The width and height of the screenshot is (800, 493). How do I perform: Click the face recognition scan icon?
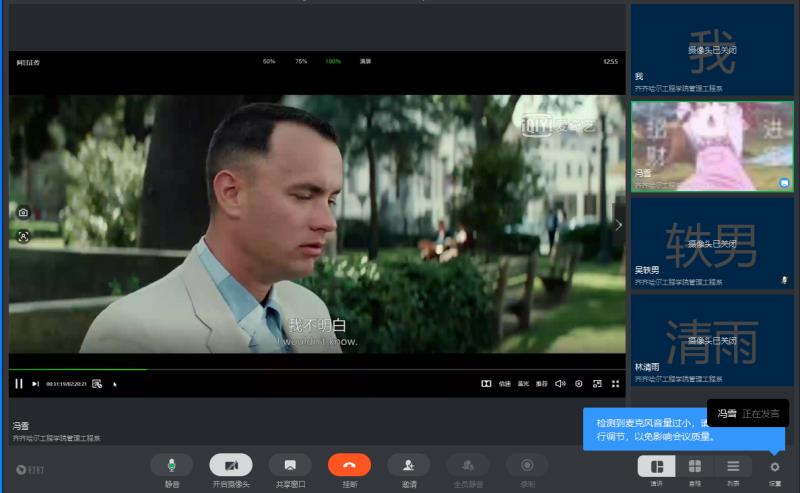[x=23, y=236]
